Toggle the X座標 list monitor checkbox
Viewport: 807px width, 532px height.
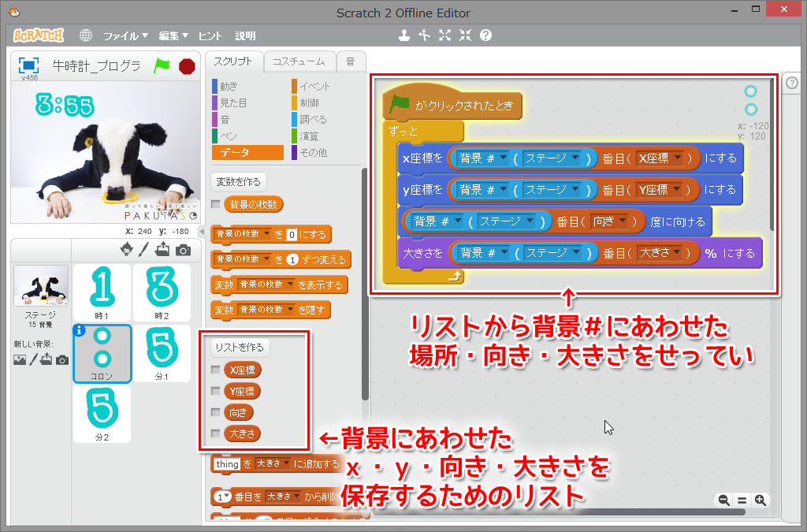pos(216,370)
